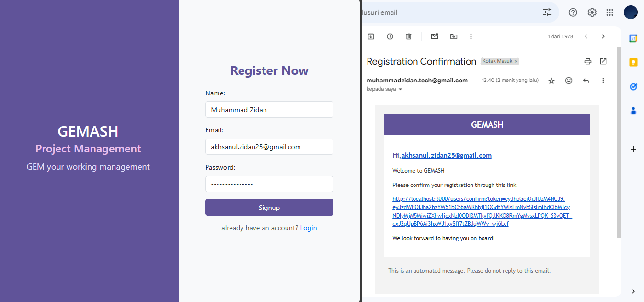The width and height of the screenshot is (644, 302).
Task: Open the Google Calendar side panel
Action: coord(633,38)
